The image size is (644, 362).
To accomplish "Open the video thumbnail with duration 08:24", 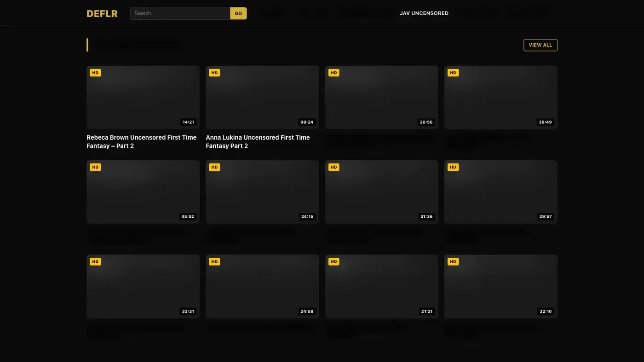I will click(x=262, y=97).
